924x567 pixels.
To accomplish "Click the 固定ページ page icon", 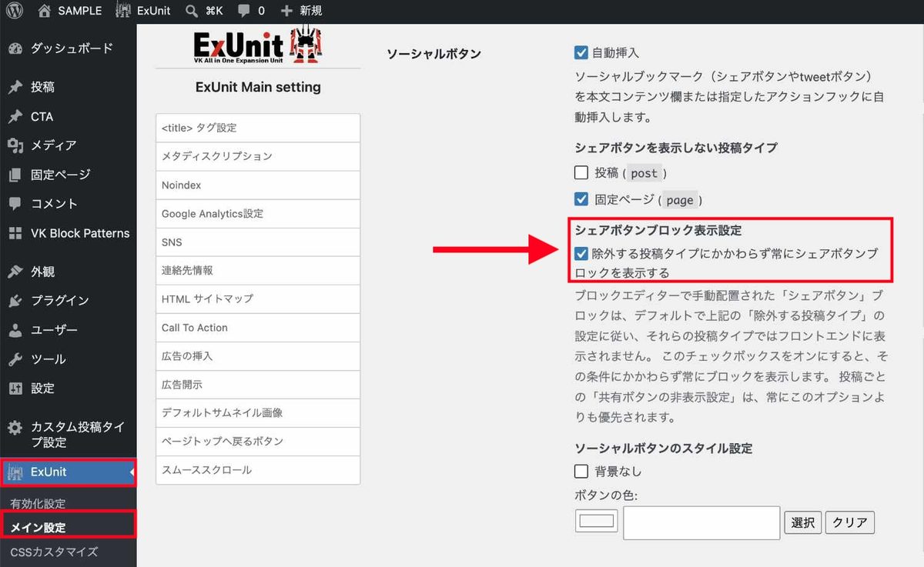I will [15, 175].
